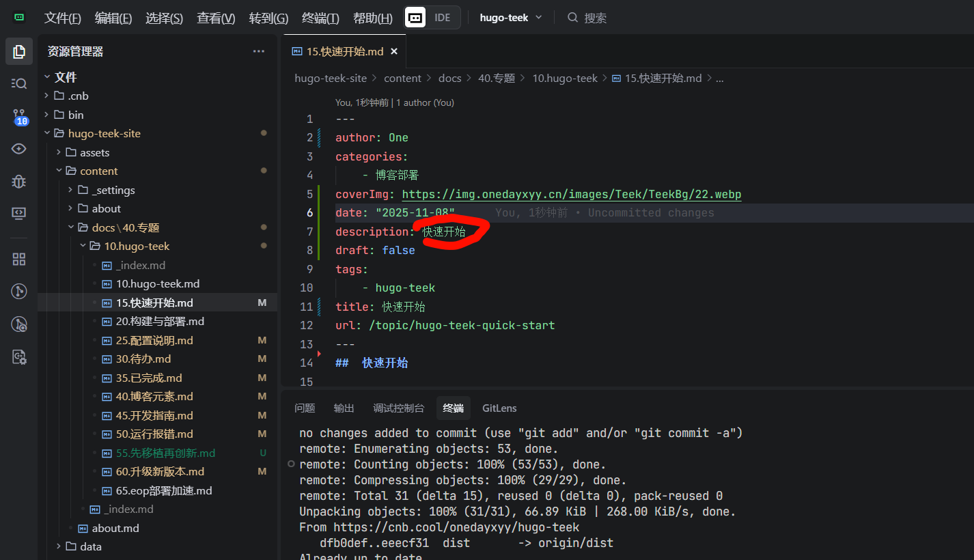Expand the assets folder

click(x=94, y=152)
